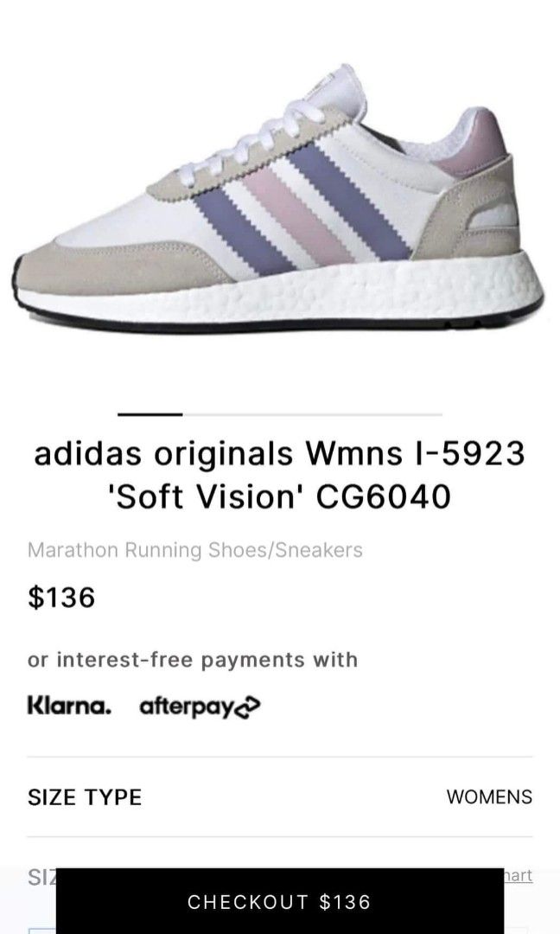Screen dimensions: 560x934
Task: Tap the partially hidden SIZE label
Action: (41, 876)
